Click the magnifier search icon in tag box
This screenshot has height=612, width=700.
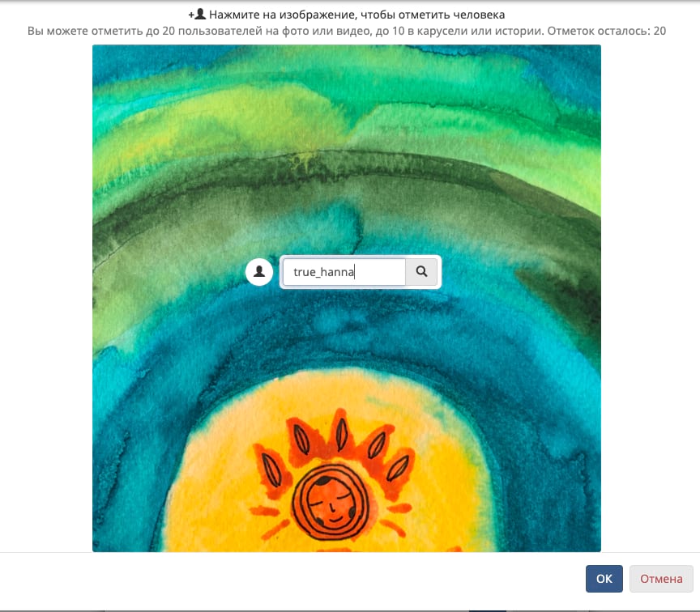421,272
